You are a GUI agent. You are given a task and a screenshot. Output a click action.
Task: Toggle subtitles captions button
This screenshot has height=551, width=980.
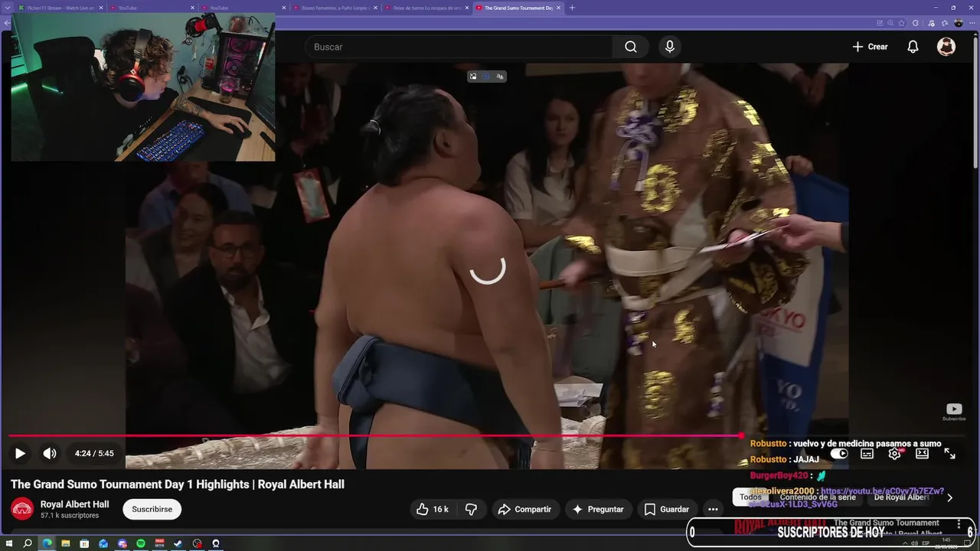(x=867, y=453)
